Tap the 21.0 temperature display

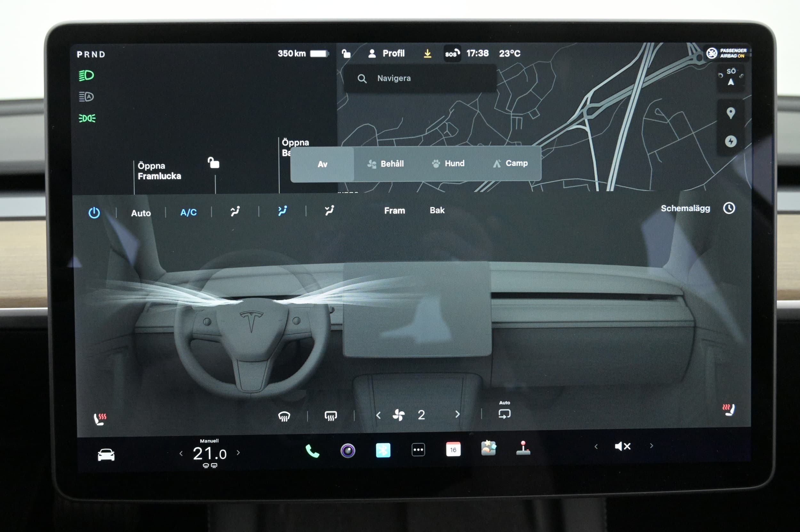point(209,454)
